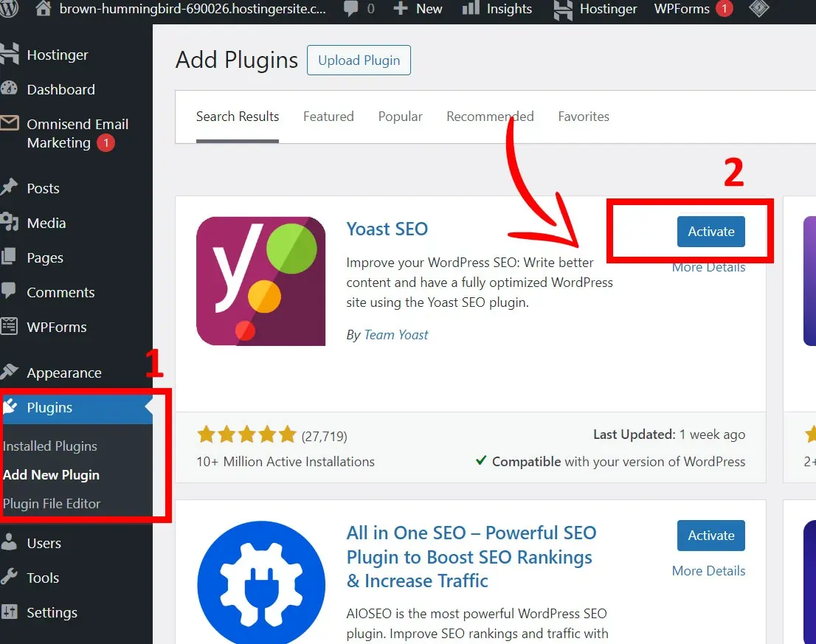Open the Popular plugins tab
Image resolution: width=816 pixels, height=644 pixels.
click(400, 117)
